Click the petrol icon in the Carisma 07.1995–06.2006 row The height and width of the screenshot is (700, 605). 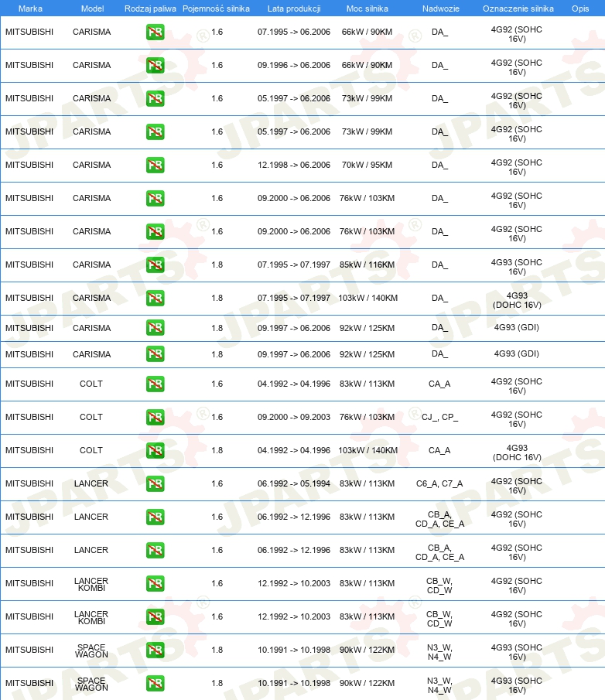[x=155, y=32]
